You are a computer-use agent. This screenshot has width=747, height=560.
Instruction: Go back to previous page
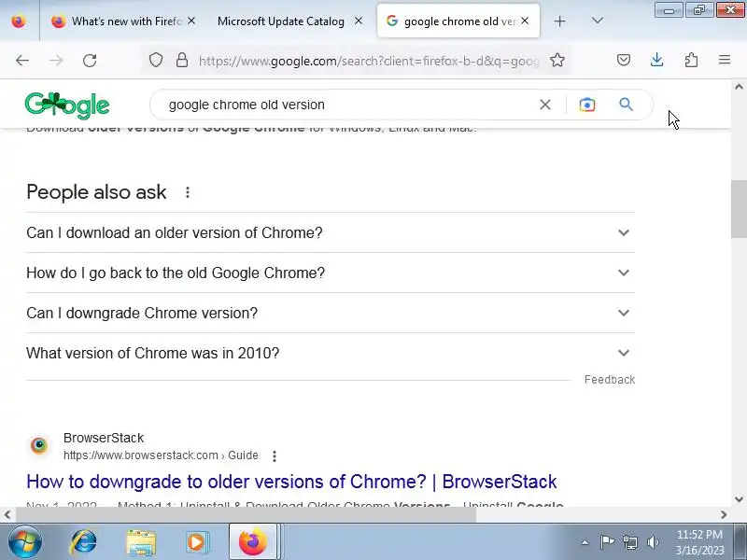point(22,60)
